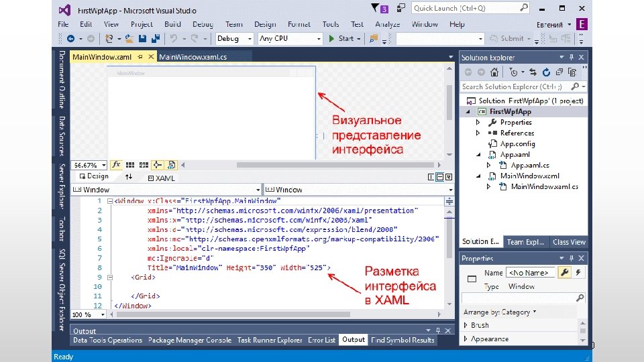Open the Debug menu
This screenshot has width=644, height=362.
[x=203, y=24]
